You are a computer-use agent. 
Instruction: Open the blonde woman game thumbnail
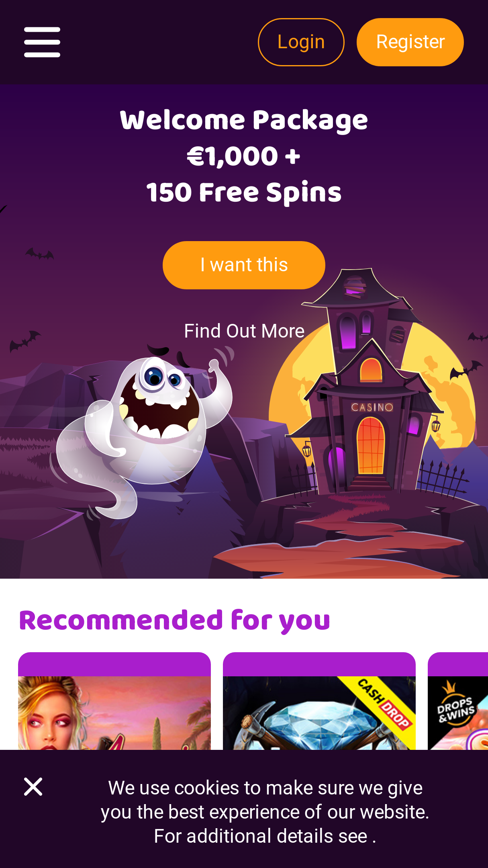114,713
